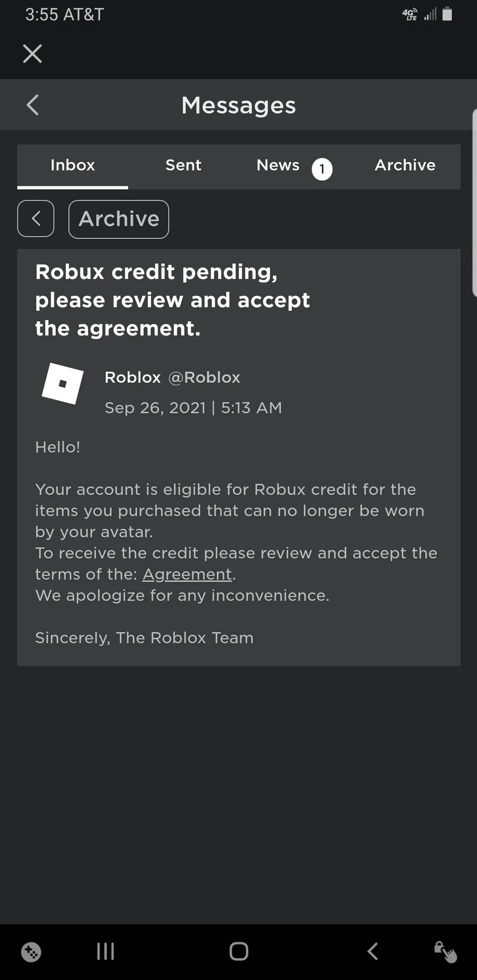Tap the touch lock icon in navigation bar

(445, 951)
